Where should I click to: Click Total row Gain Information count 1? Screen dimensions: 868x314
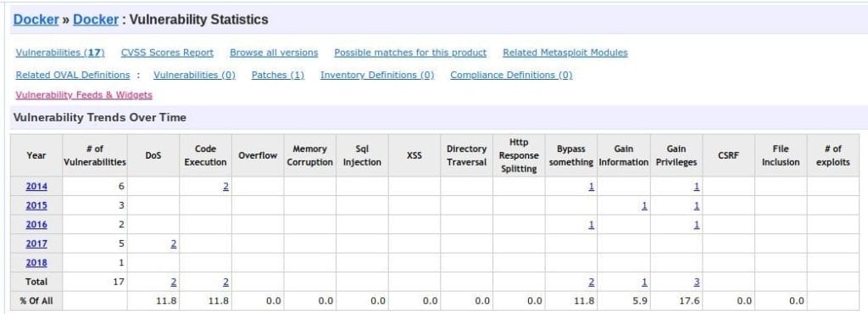(x=644, y=282)
